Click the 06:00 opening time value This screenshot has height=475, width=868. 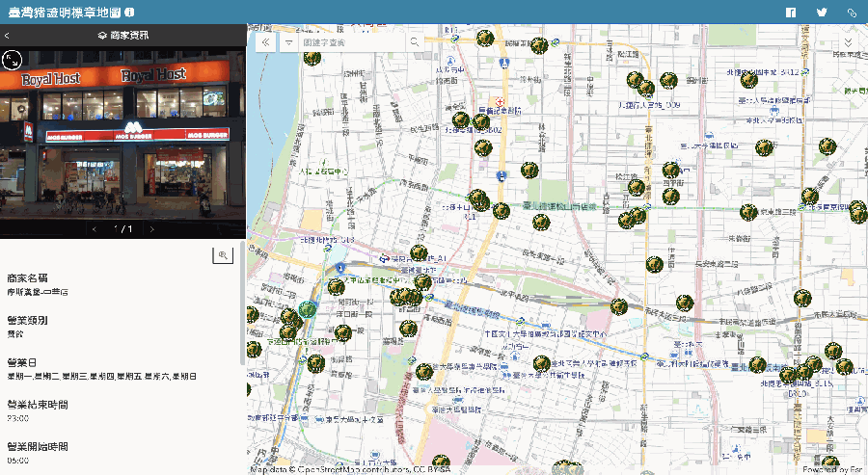[x=17, y=461]
